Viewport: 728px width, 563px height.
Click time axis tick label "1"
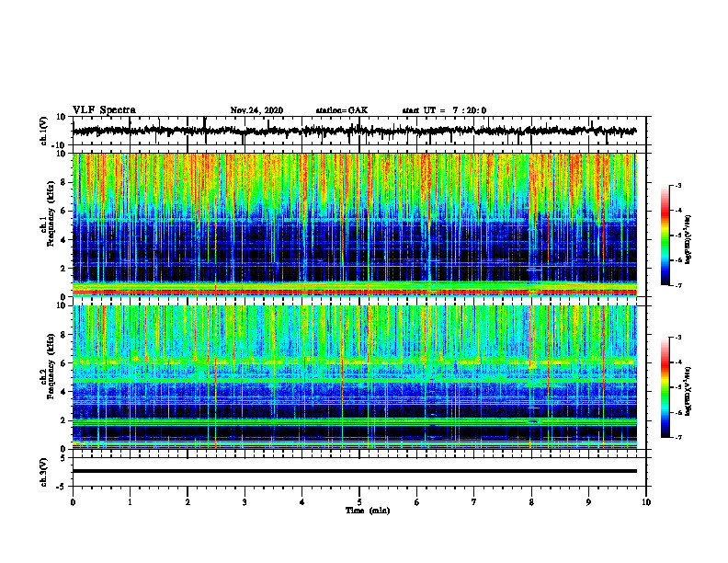click(x=130, y=502)
